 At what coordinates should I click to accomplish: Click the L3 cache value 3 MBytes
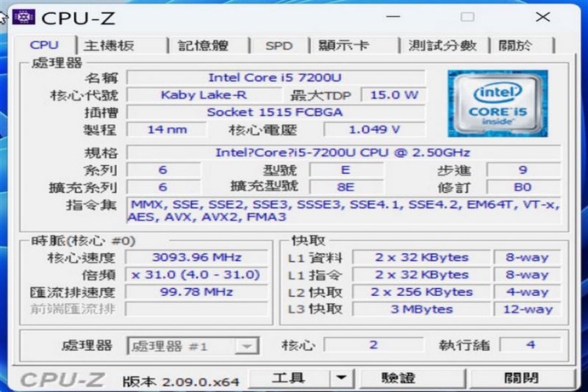tap(421, 309)
